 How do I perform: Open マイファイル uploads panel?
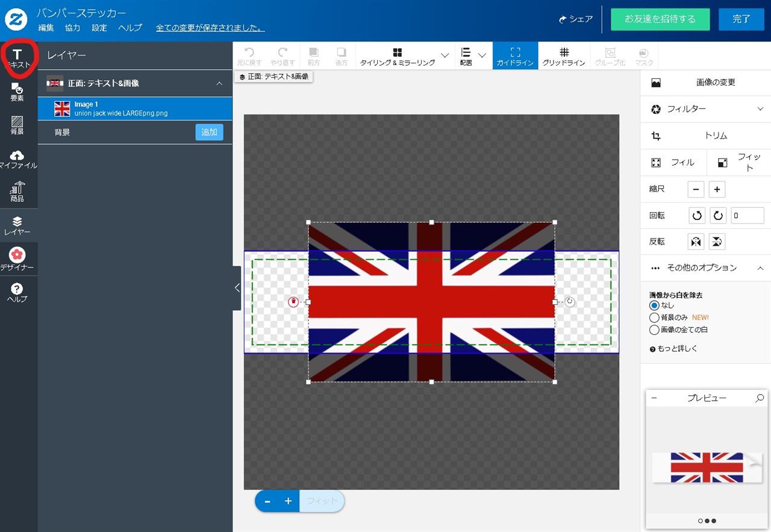(17, 159)
